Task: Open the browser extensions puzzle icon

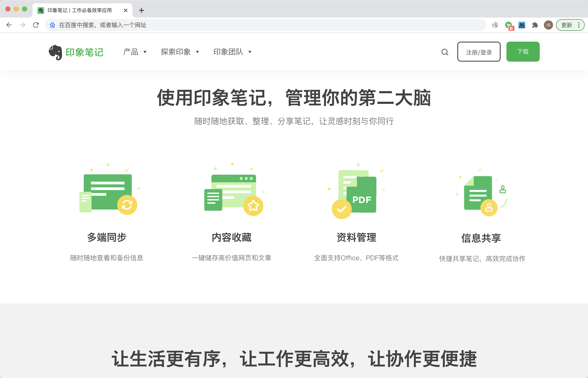Action: click(535, 25)
